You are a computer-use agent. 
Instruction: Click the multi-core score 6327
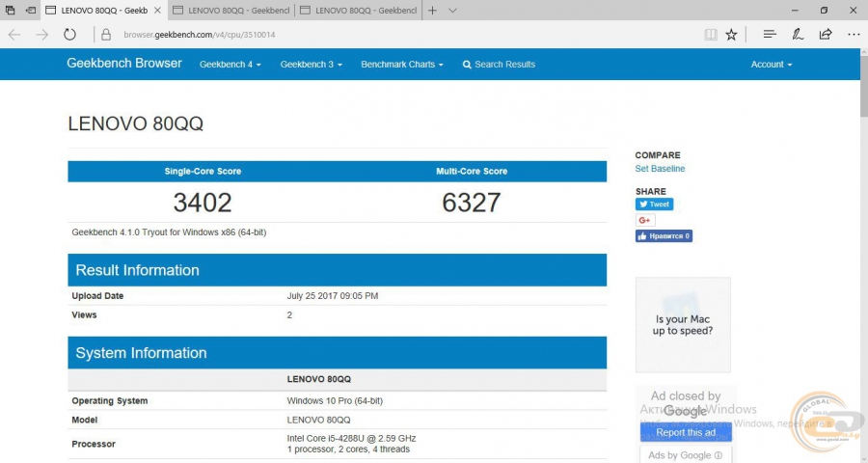coord(471,203)
